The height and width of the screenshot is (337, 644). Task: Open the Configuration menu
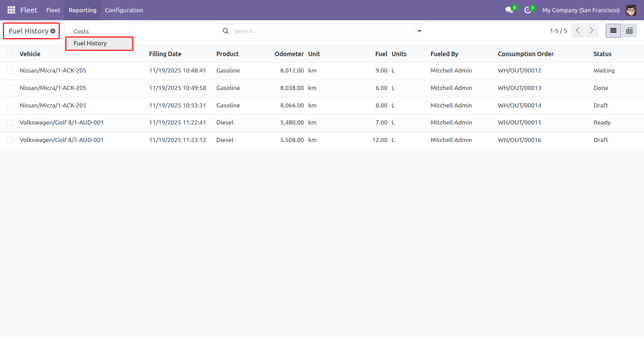124,10
